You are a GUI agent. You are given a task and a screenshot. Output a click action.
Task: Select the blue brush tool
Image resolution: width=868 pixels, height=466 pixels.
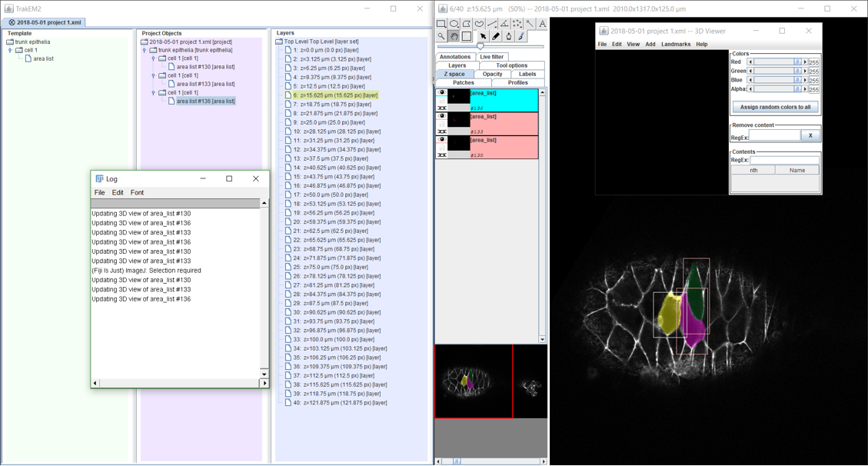[x=521, y=36]
